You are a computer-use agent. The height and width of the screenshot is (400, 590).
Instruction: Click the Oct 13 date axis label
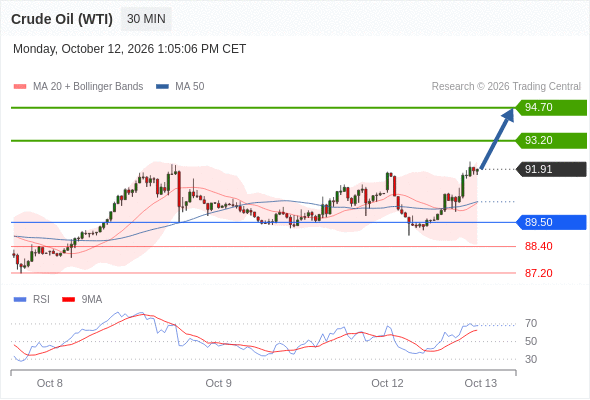tap(481, 383)
